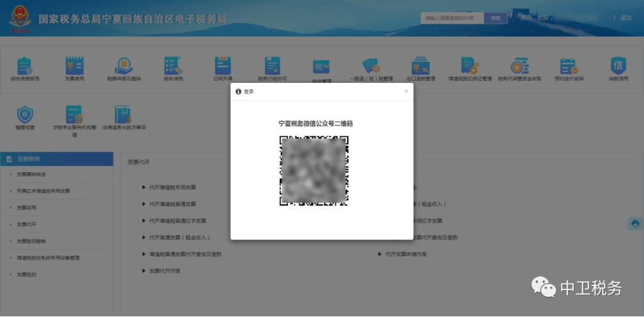The width and height of the screenshot is (644, 317).
Task: Click the 宁夏税务微信公众号二维码 dialog title
Action: point(316,123)
